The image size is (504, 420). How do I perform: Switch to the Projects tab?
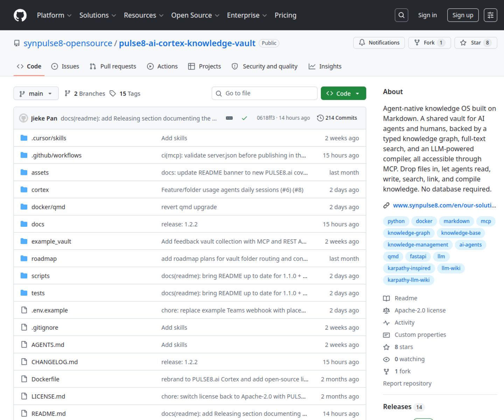(205, 66)
